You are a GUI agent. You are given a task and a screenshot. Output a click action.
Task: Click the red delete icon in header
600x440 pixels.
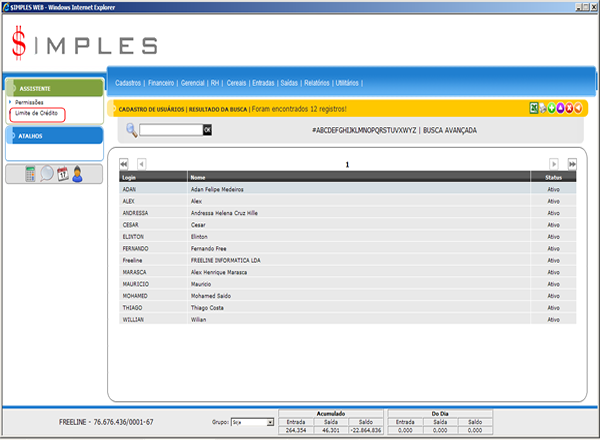click(x=569, y=108)
